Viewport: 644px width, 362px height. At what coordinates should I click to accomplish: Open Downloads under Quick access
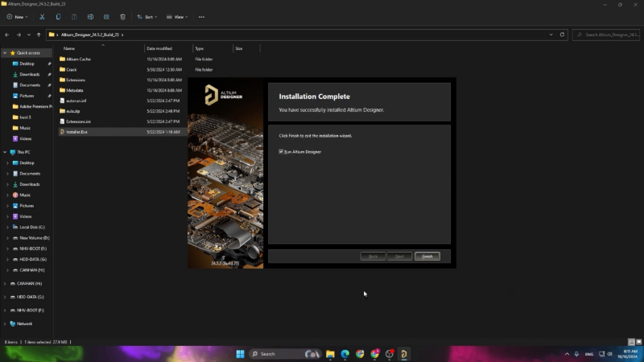[29, 74]
